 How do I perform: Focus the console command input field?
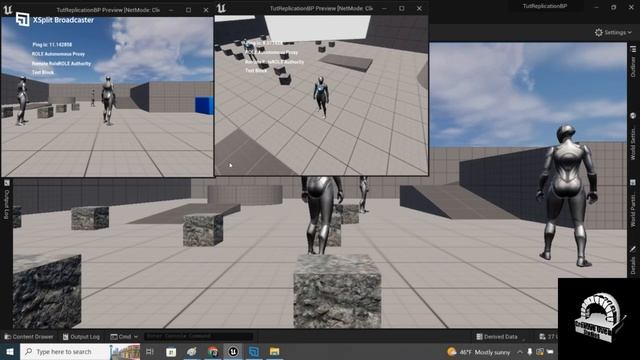click(198, 336)
